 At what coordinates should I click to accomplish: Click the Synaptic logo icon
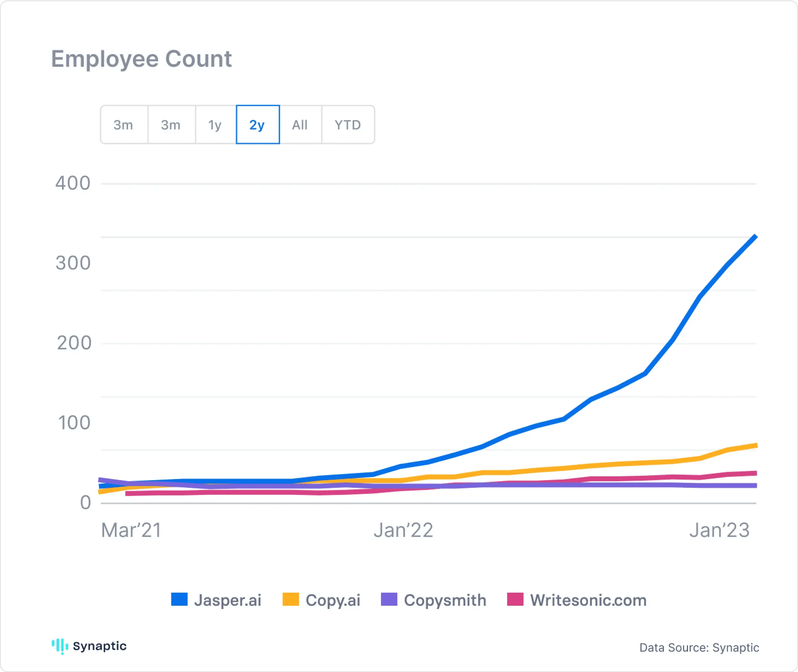pos(60,646)
